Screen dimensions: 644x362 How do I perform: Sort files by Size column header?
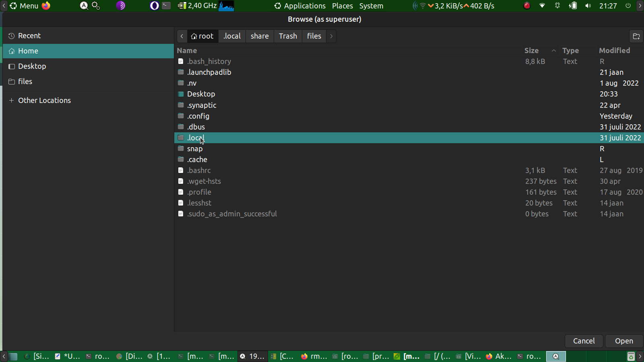(531, 51)
